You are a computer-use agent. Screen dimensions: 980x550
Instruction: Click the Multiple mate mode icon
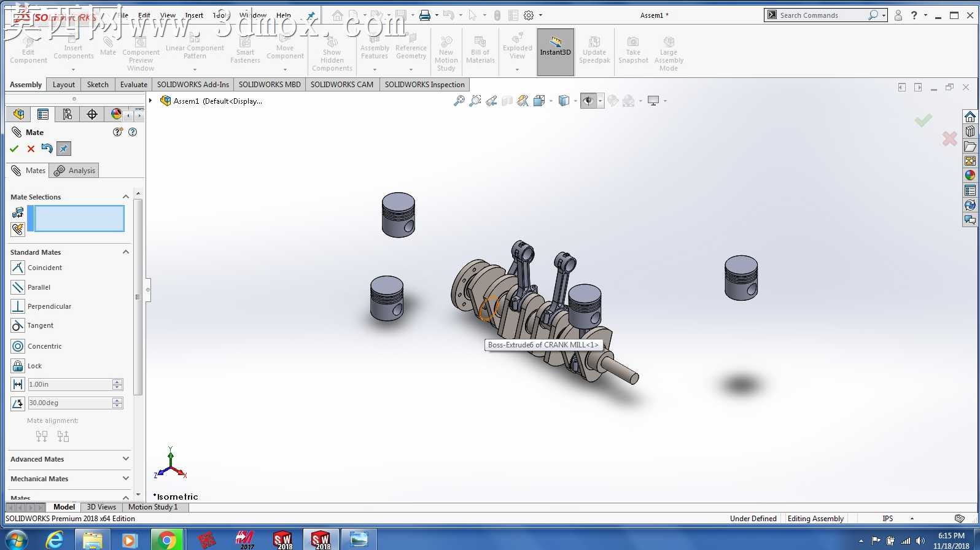tap(18, 229)
